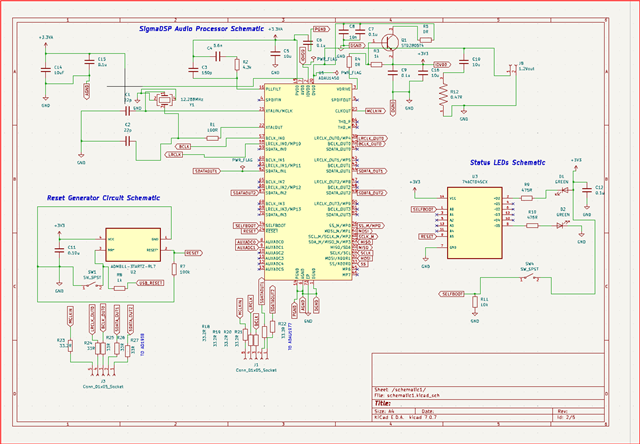The width and height of the screenshot is (640, 444).
Task: Click 'Sheet: /schematic1/' in title block
Action: click(400, 390)
